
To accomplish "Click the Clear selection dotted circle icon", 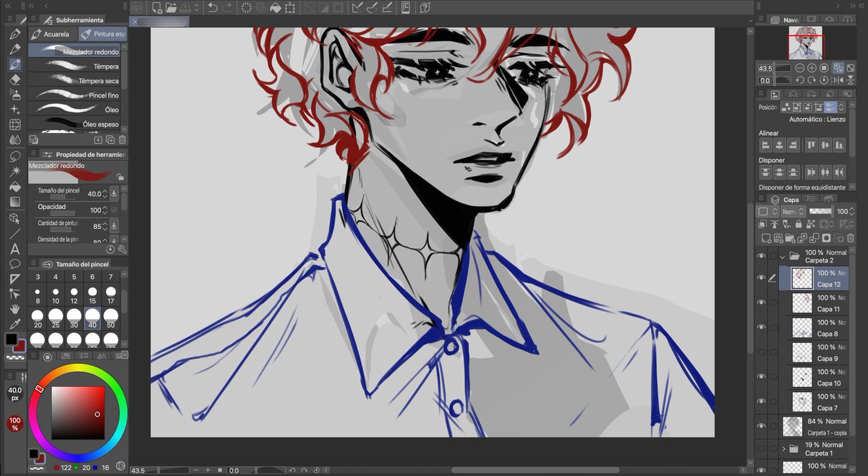I will pyautogui.click(x=247, y=8).
